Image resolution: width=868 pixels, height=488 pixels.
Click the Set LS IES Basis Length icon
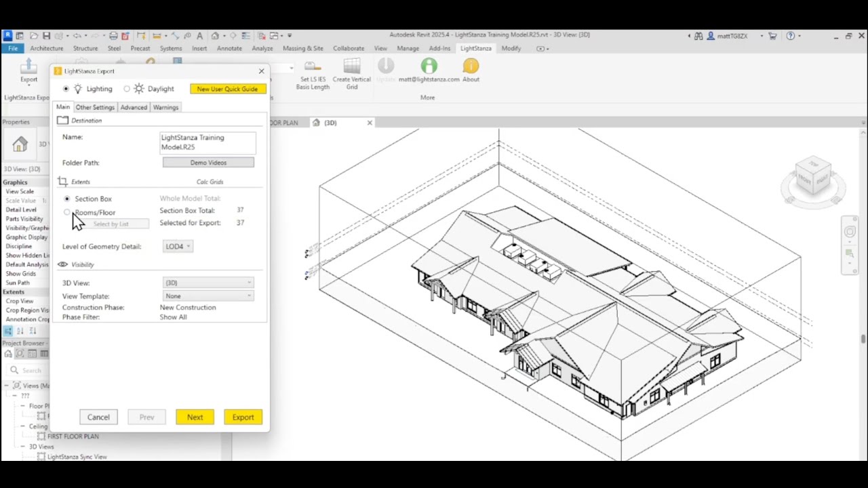point(313,66)
